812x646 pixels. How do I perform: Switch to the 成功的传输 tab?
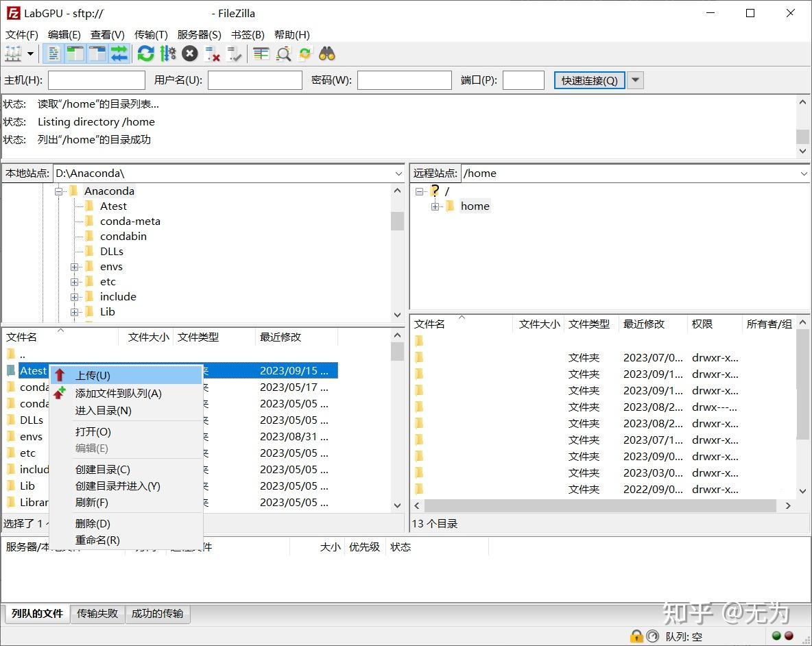click(158, 613)
